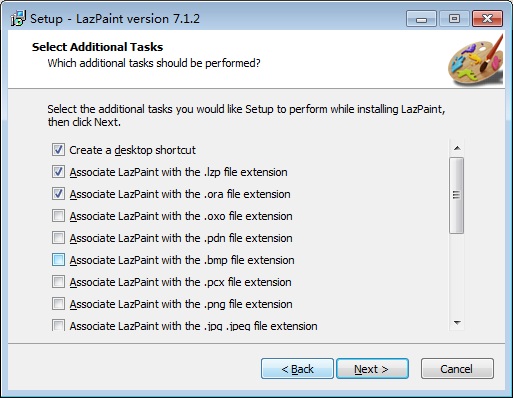Click the scrollbar track below the thumb
Image resolution: width=513 pixels, height=398 pixels.
(x=457, y=274)
